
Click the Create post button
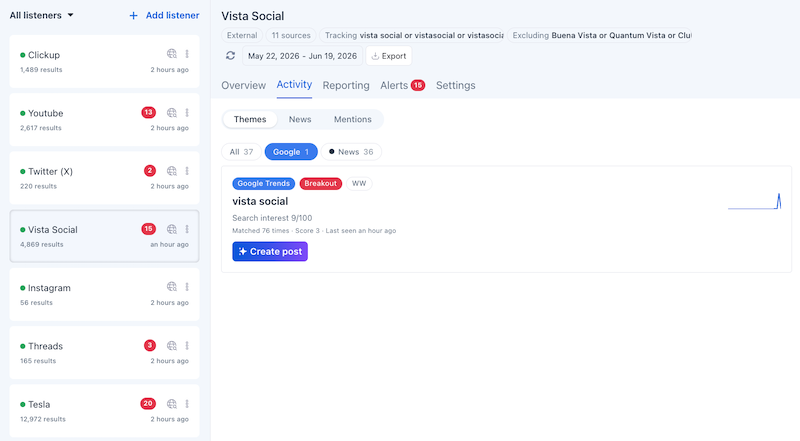coord(270,251)
